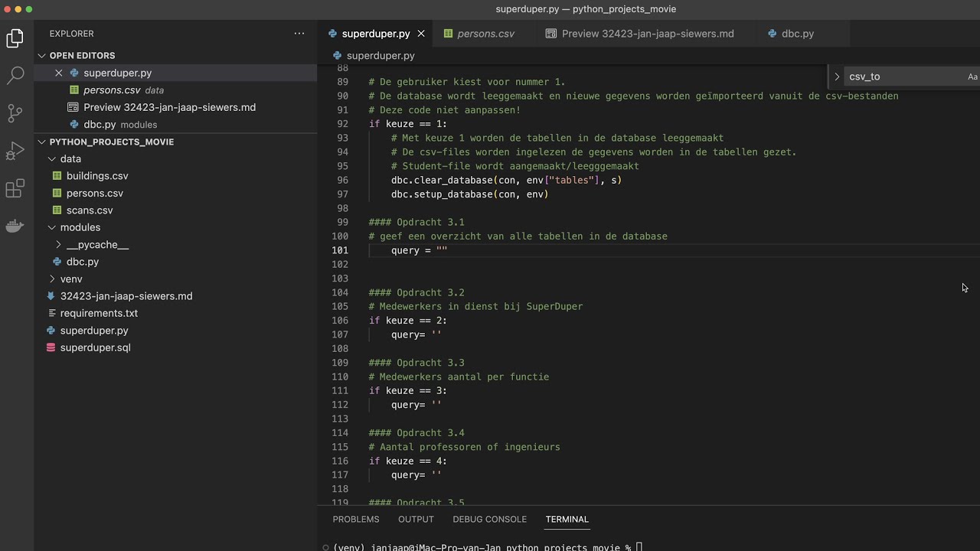Open the Source Control view
The image size is (980, 551).
pyautogui.click(x=15, y=113)
